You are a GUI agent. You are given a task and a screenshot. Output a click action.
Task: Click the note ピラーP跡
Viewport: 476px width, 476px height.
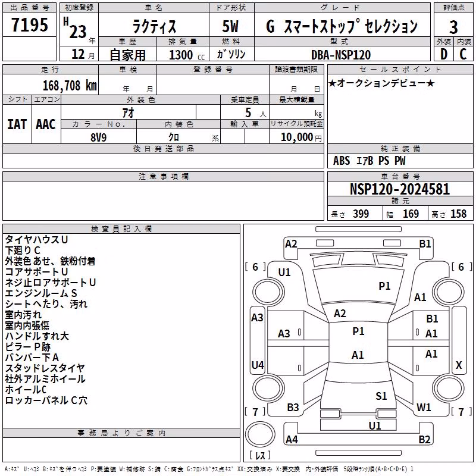(27, 346)
